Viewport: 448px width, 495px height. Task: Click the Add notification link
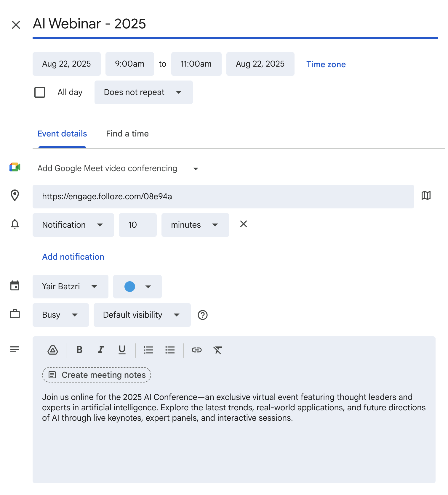(73, 257)
